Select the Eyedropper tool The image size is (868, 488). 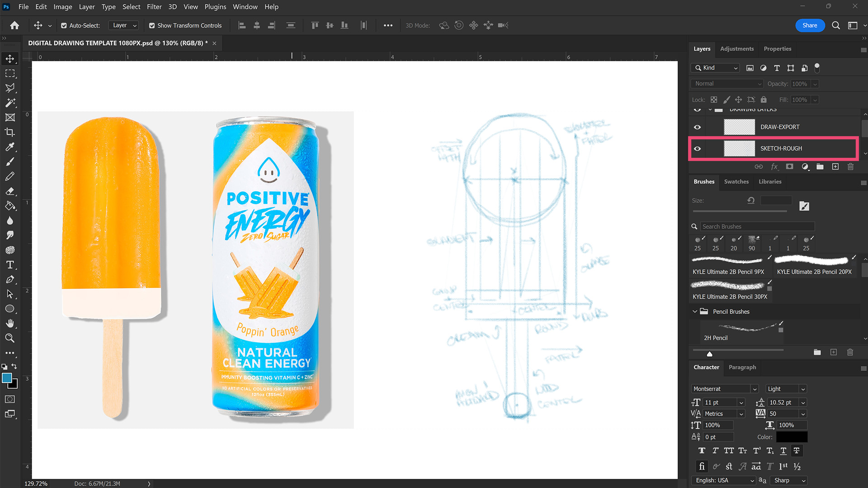(x=10, y=147)
